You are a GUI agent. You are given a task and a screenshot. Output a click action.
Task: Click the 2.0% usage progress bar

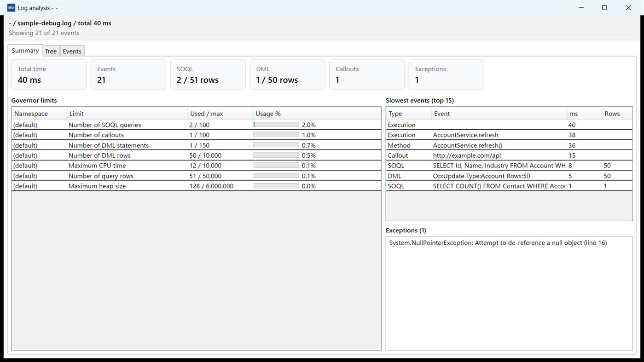click(x=276, y=125)
